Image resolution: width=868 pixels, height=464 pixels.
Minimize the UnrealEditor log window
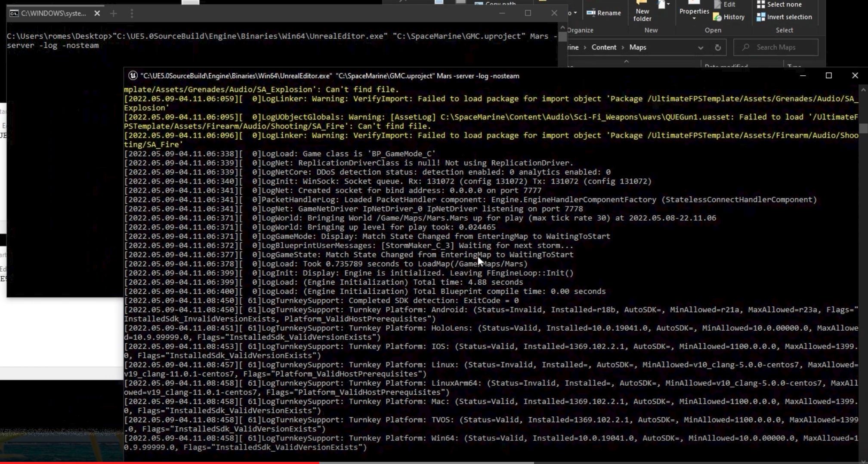coord(803,76)
